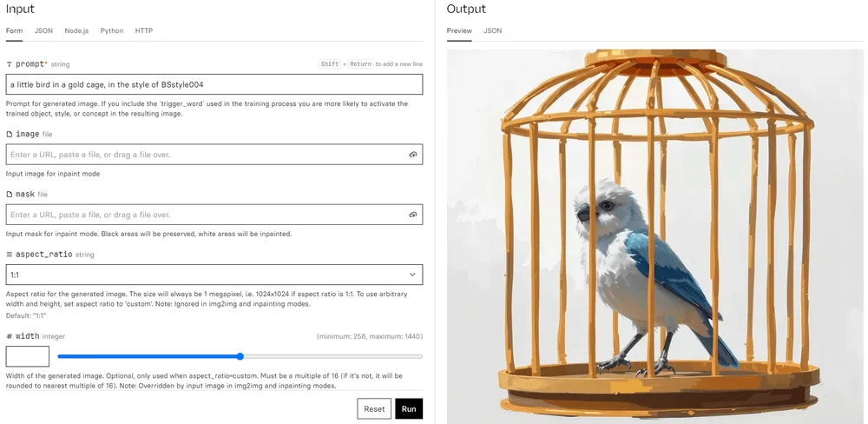868x424 pixels.
Task: Open the Node.js tab
Action: pyautogui.click(x=76, y=30)
